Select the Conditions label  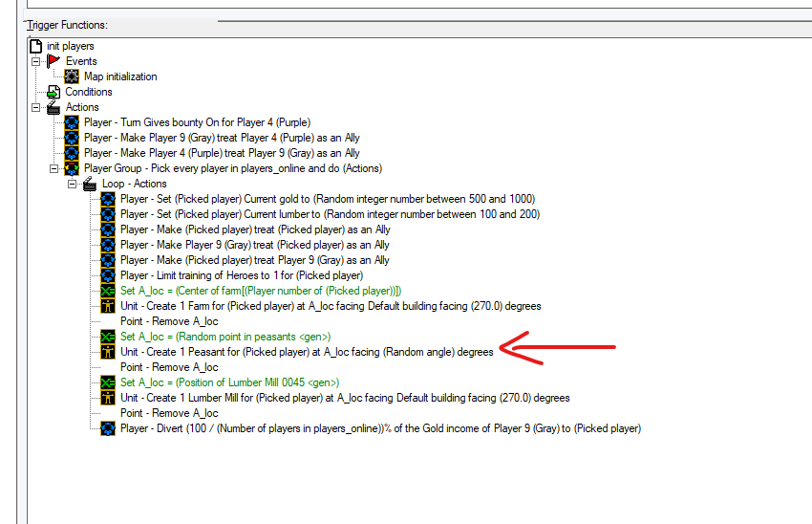point(89,92)
